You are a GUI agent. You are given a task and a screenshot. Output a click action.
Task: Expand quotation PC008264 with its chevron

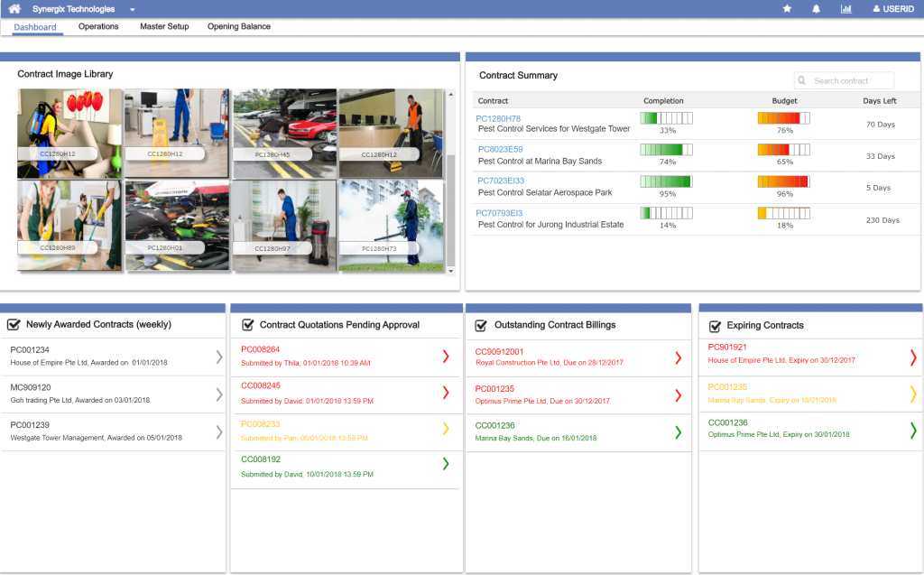444,356
